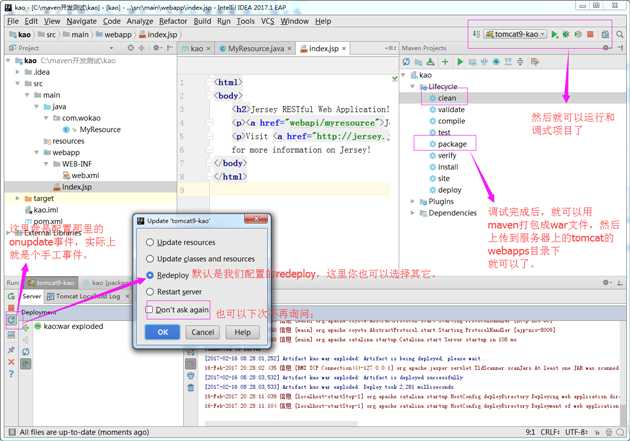Viewport: 630px width, 441px height.
Task: Toggle Maven offline mode icon
Action: pos(484,62)
